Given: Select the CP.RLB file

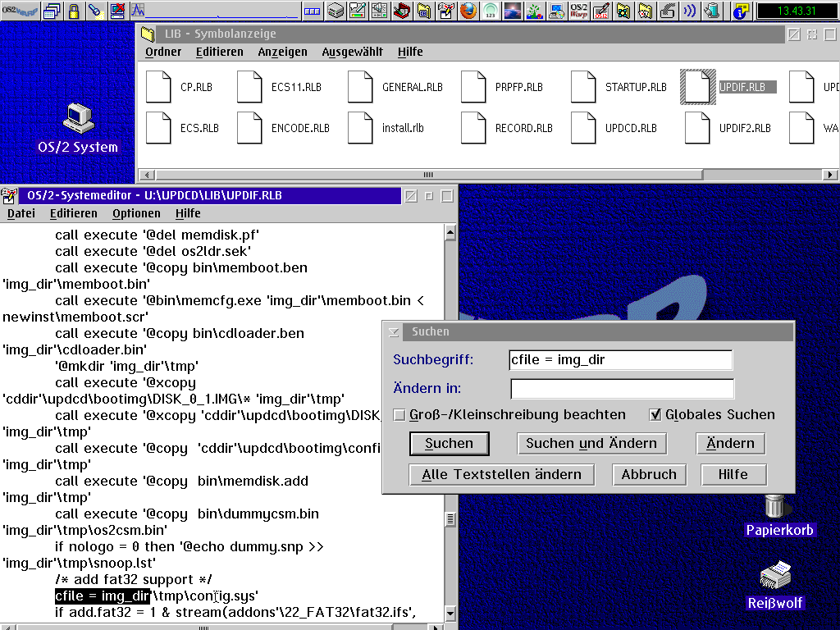Looking at the screenshot, I should [x=180, y=87].
